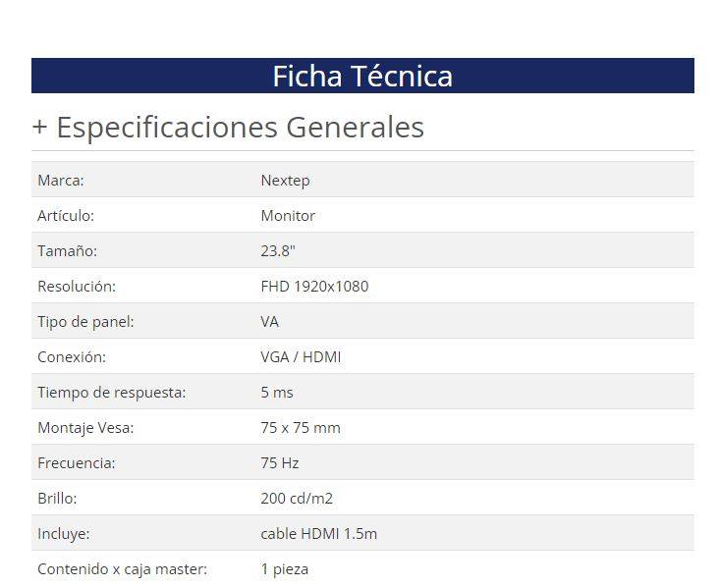This screenshot has width=719, height=588.
Task: Select the Contenido x caja master label
Action: click(x=122, y=569)
